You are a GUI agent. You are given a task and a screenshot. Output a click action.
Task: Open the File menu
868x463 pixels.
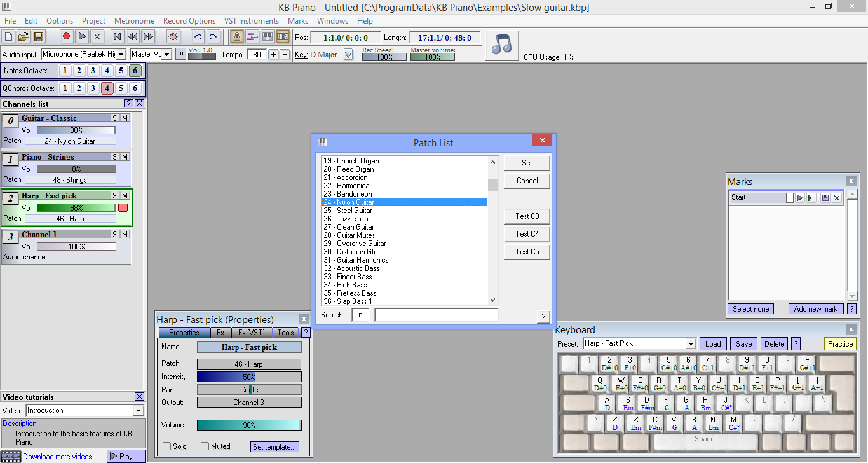click(x=10, y=21)
